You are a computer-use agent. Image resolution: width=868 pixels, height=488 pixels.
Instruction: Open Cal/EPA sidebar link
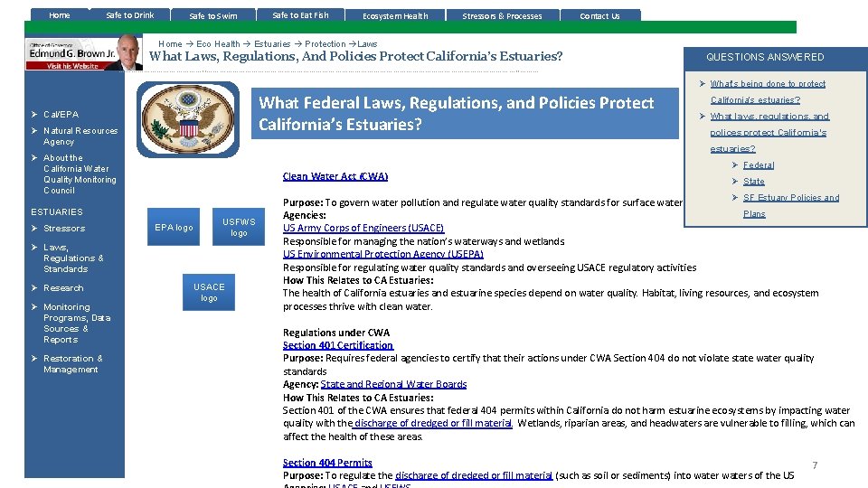coord(61,114)
